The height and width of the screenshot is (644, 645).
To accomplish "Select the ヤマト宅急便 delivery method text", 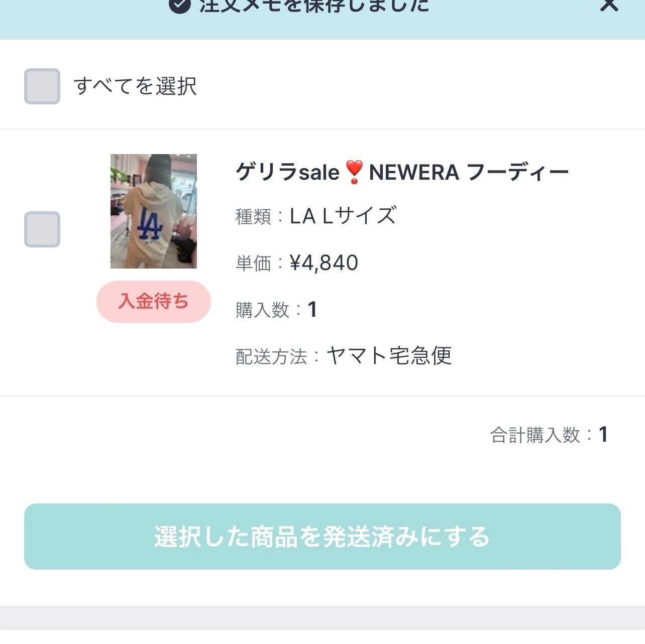I will point(389,356).
